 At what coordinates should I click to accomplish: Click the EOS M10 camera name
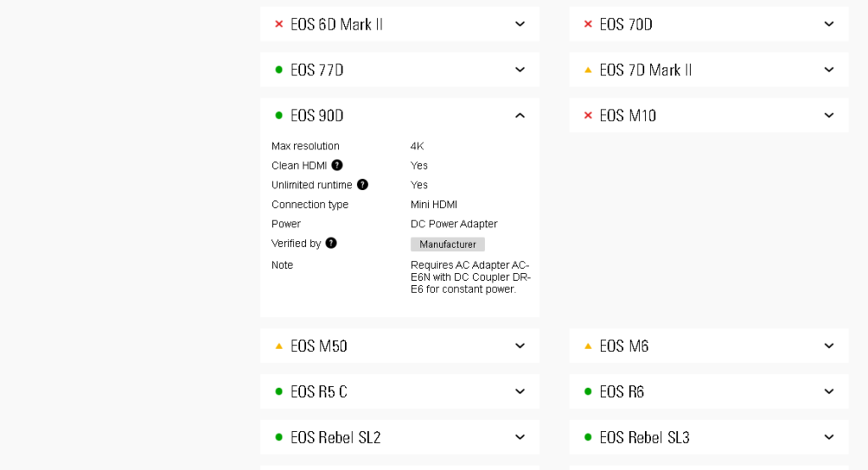pyautogui.click(x=628, y=115)
